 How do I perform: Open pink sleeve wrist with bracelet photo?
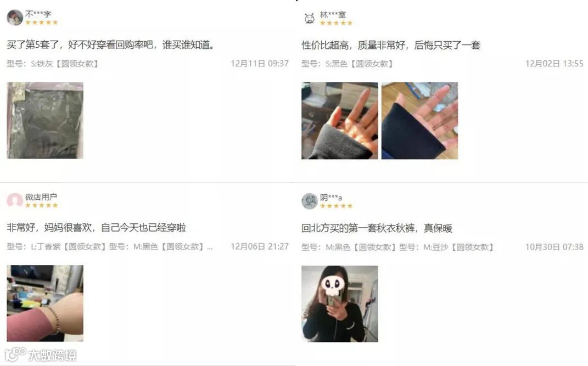point(45,303)
